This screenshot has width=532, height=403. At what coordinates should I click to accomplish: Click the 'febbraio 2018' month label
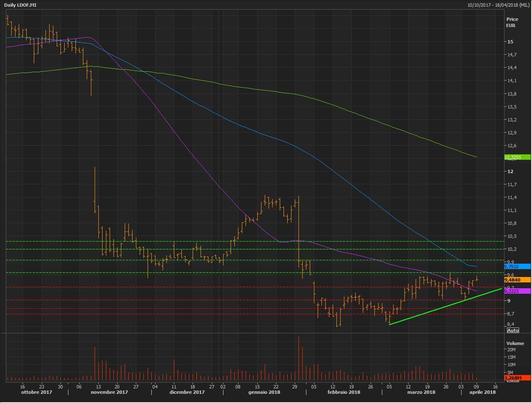click(344, 392)
